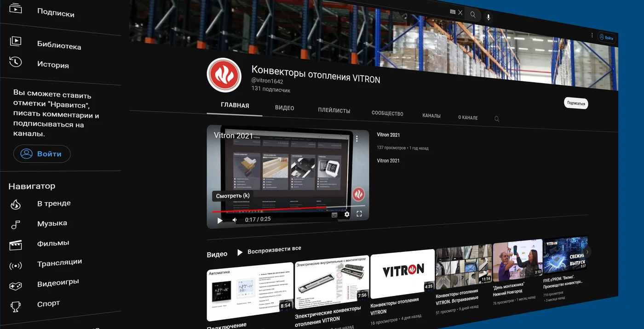
Task: Click the 131 подписчик count
Action: (271, 90)
